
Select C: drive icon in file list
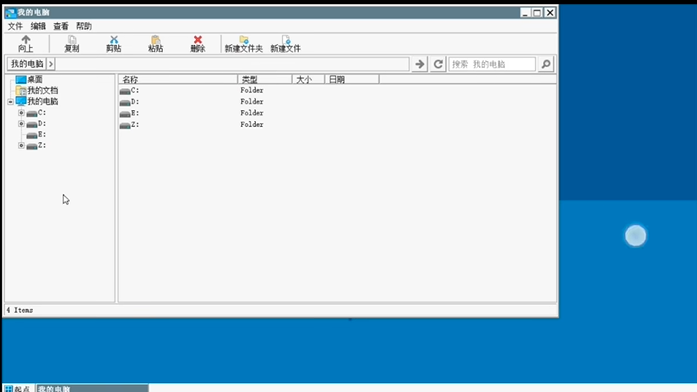tap(125, 91)
